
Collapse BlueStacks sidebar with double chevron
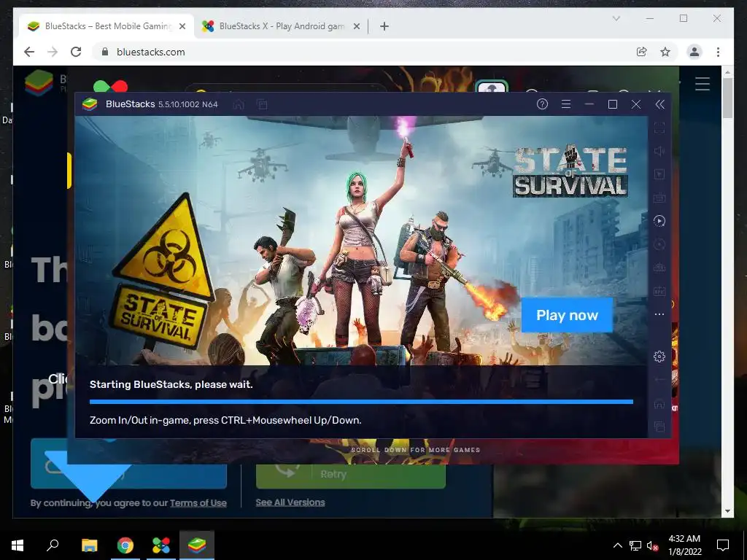(x=659, y=104)
